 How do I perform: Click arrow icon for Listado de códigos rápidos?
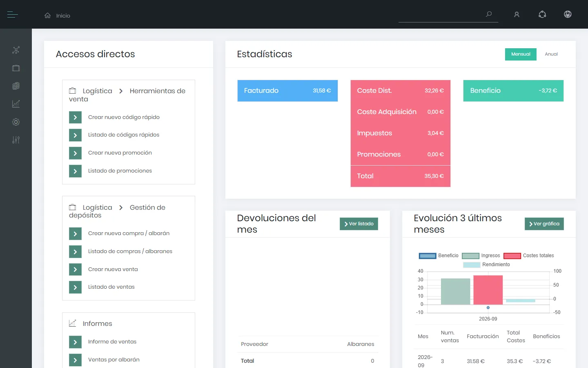(x=75, y=135)
